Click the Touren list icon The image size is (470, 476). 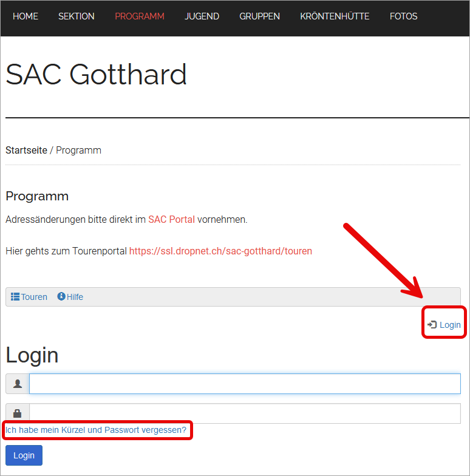click(x=15, y=296)
